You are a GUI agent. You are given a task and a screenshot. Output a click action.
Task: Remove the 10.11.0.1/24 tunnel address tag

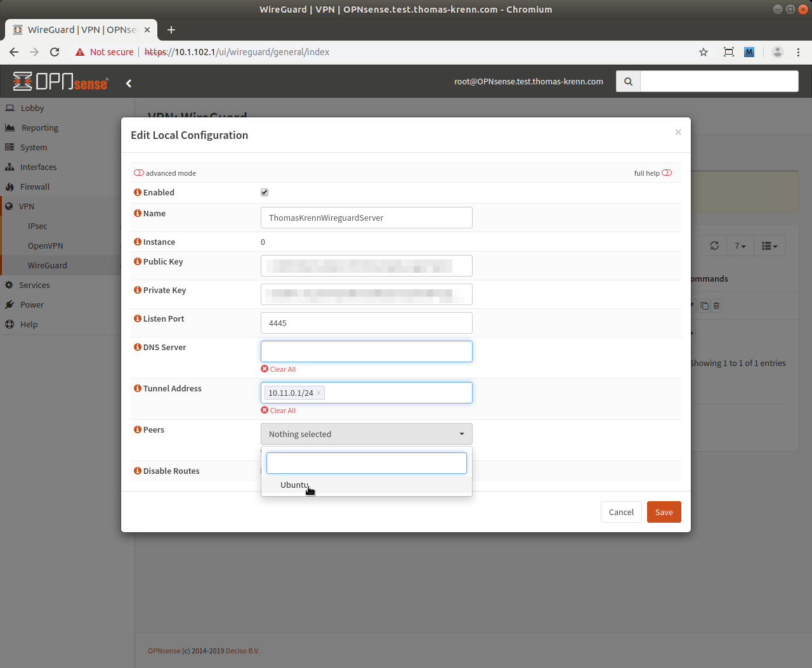(318, 393)
